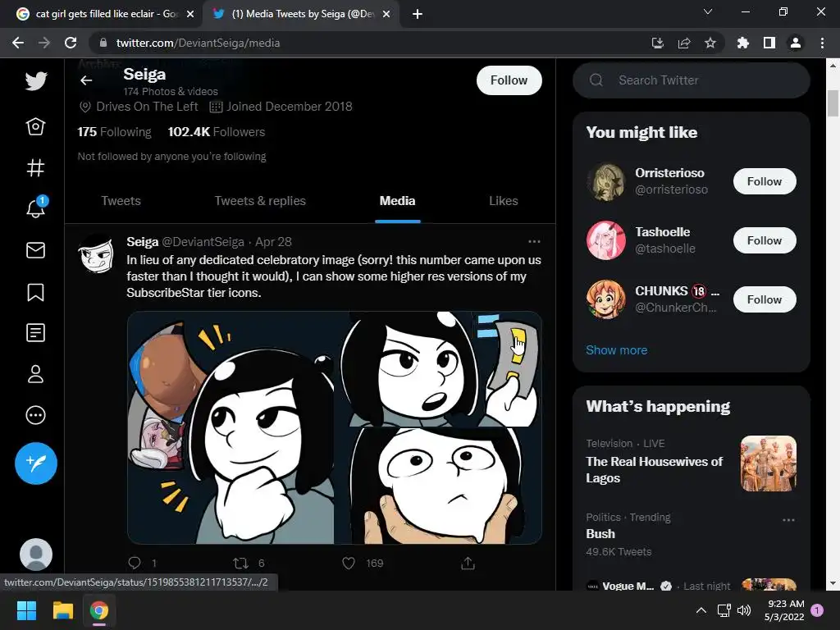The image size is (840, 630).
Task: Click in Search Twitter field
Action: (691, 80)
